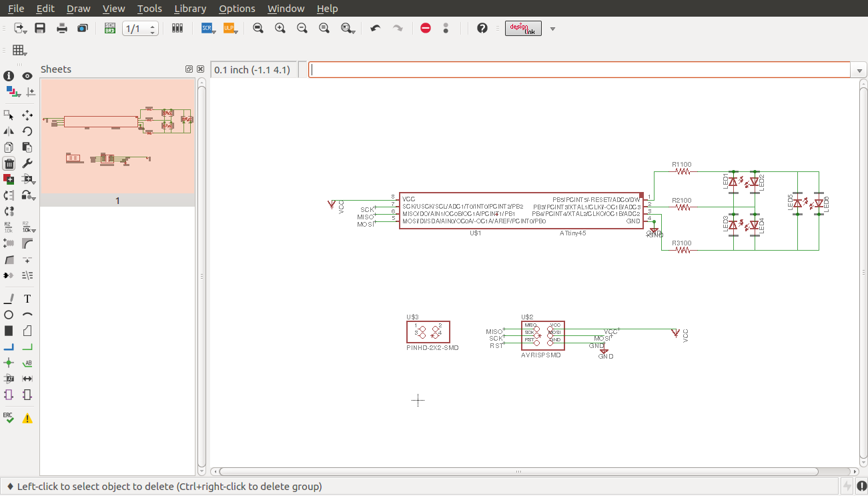This screenshot has height=496, width=868.
Task: Click into the command line input field
Action: [x=578, y=70]
